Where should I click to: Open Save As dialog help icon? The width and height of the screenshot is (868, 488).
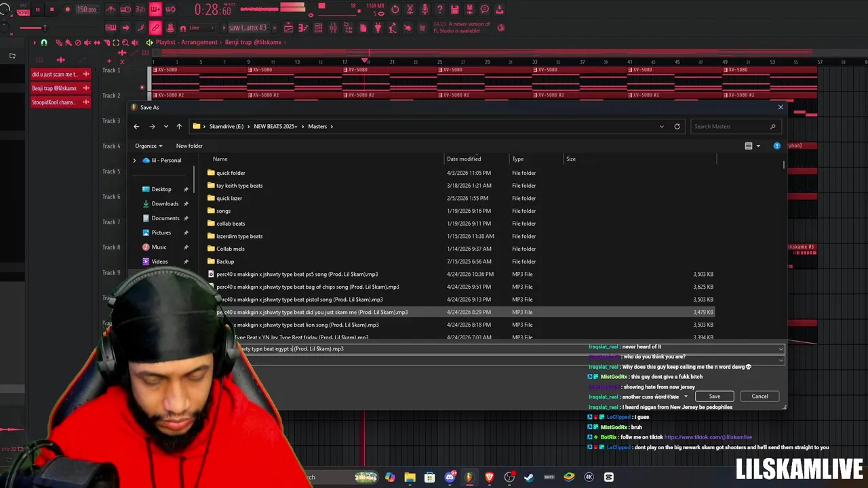[x=777, y=146]
